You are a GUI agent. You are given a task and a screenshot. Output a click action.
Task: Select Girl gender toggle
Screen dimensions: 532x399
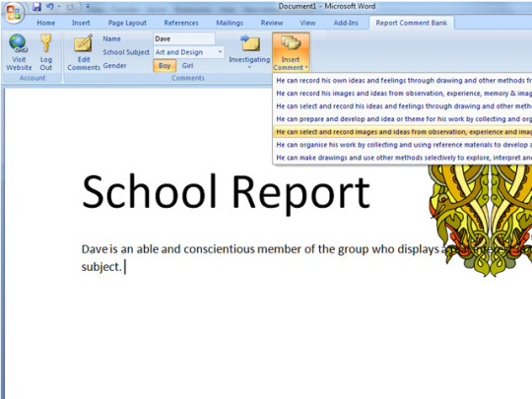point(187,65)
